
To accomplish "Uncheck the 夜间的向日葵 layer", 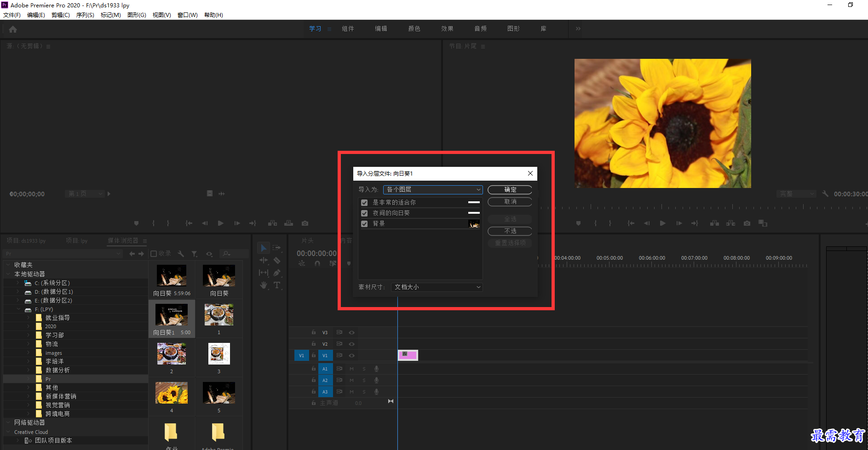I will [364, 213].
